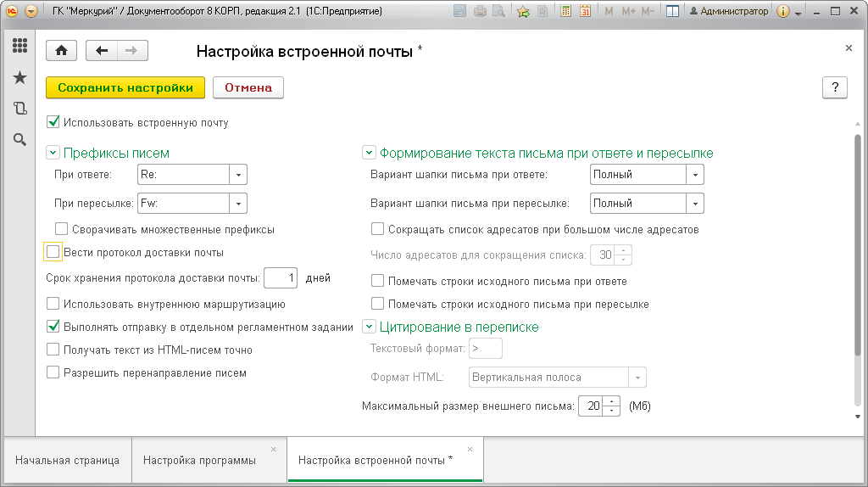Navigate forward with the right arrow

pyautogui.click(x=131, y=50)
